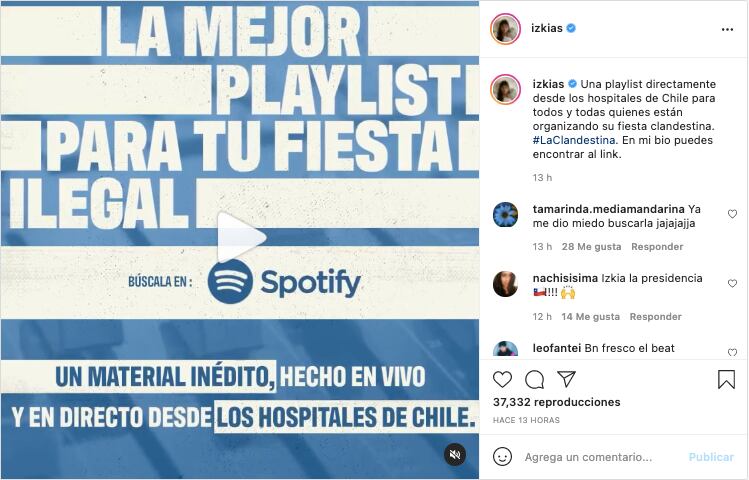Open izkias profile picture in header
749x480 pixels.
pyautogui.click(x=505, y=29)
